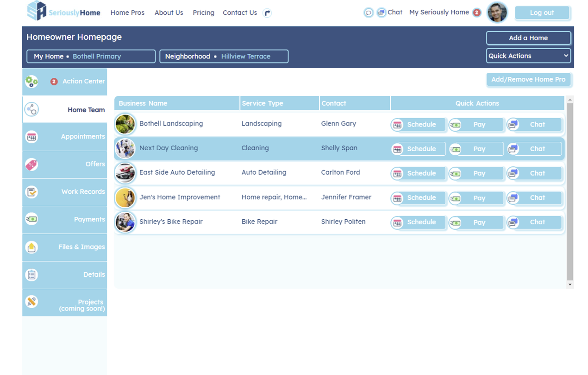Viewport: 588px width, 375px height.
Task: Click the Work Records clipboard icon
Action: click(31, 192)
